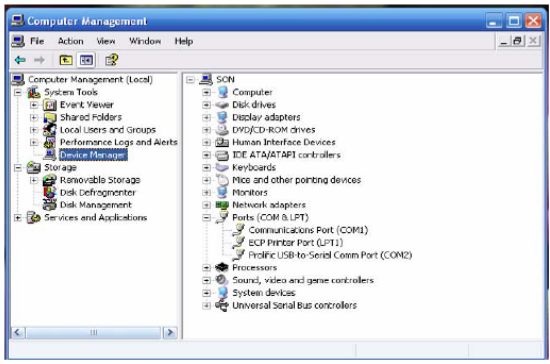
Task: Select Computer Management (Local) root
Action: pos(90,80)
